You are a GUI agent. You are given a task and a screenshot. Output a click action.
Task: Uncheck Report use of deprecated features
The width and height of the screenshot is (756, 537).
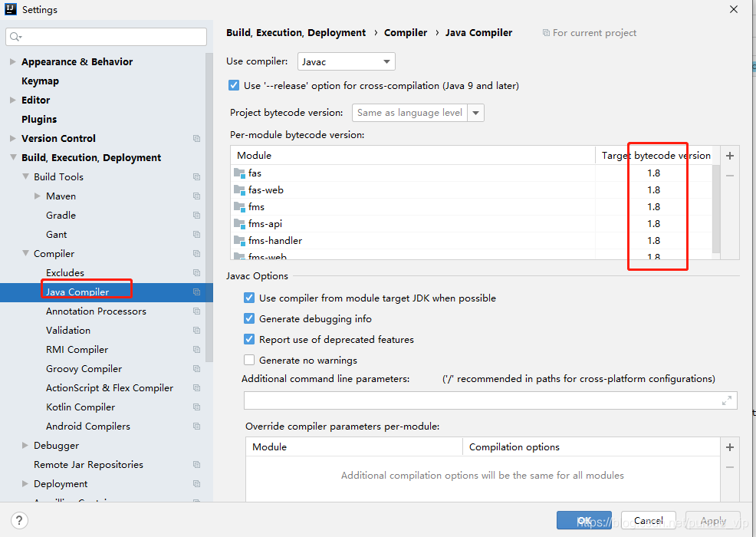click(248, 339)
